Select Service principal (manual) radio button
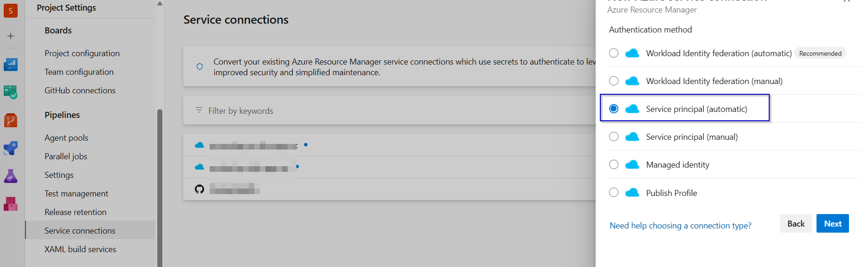This screenshot has width=868, height=267. pyautogui.click(x=614, y=137)
